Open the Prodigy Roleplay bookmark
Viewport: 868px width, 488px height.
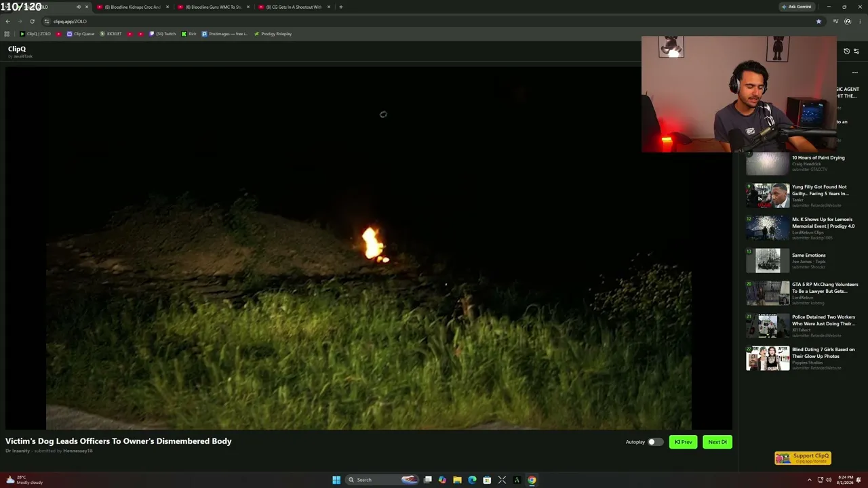(273, 34)
